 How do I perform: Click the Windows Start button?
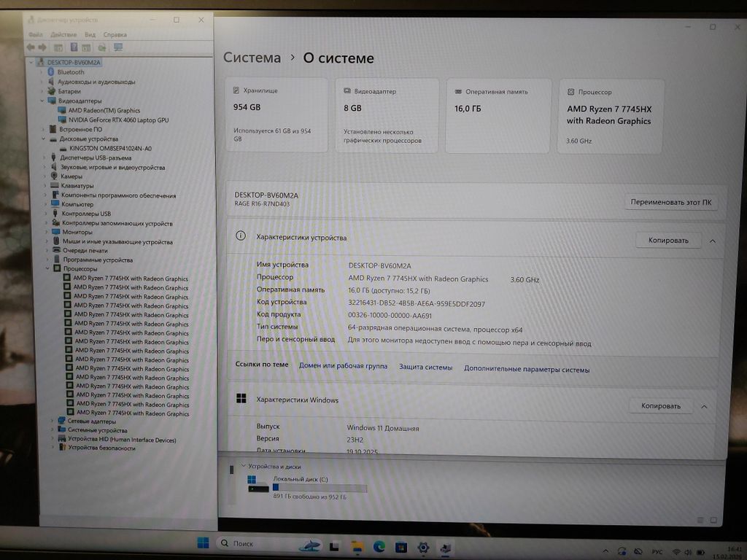[203, 543]
